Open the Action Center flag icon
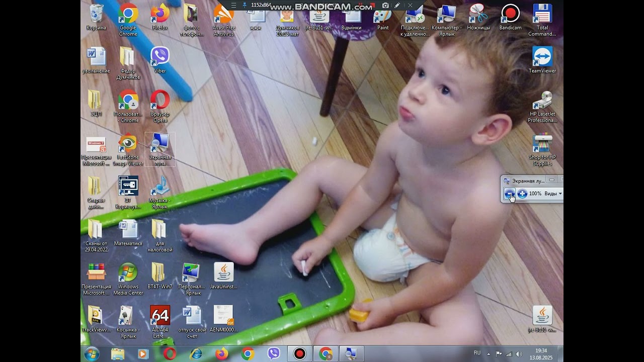 tap(499, 354)
